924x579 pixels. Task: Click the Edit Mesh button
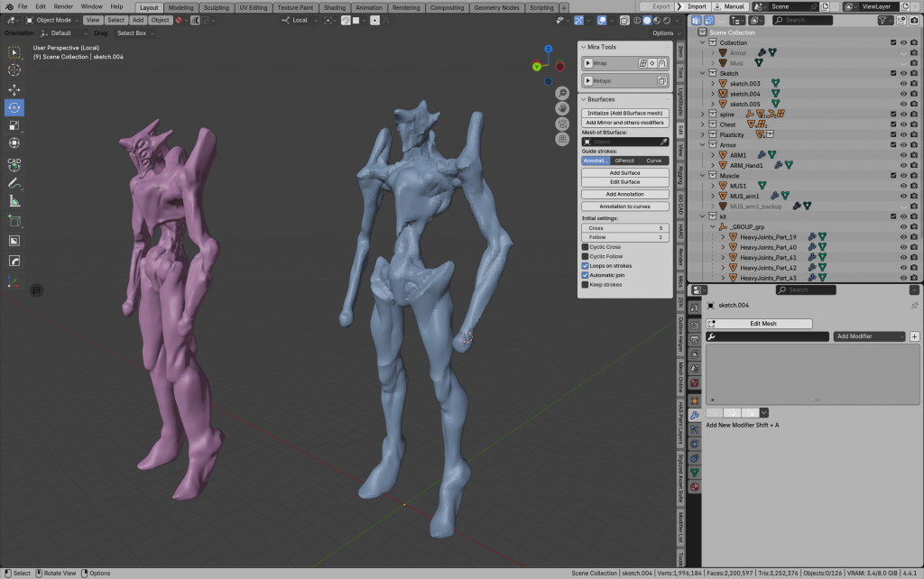[x=759, y=324]
